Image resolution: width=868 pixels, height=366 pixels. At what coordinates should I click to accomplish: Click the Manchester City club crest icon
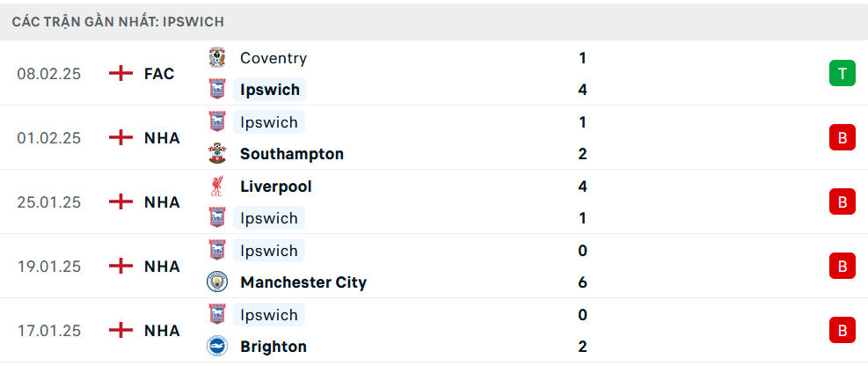tap(216, 282)
